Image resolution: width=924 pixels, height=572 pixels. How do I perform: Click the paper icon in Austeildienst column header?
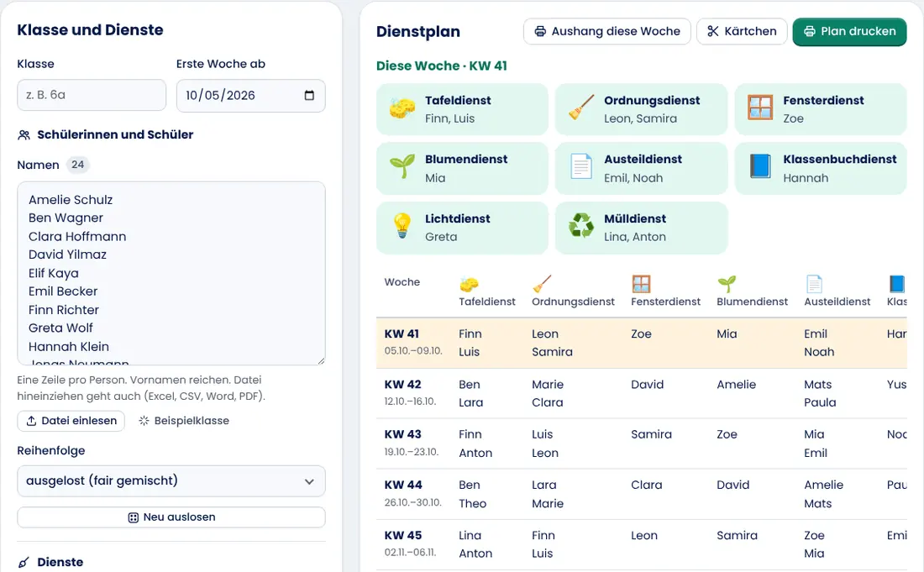point(814,284)
